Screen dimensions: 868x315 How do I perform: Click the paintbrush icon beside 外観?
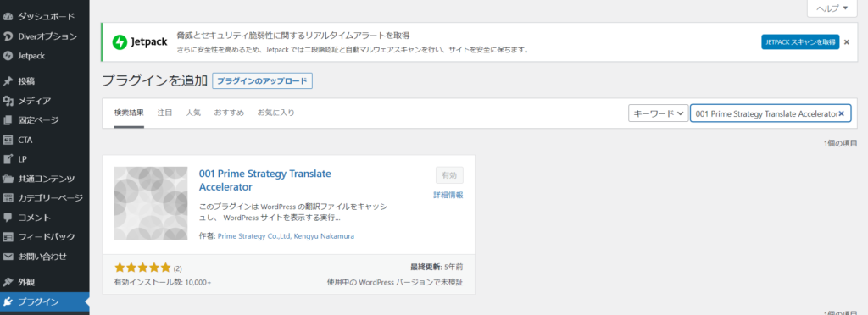click(x=8, y=282)
